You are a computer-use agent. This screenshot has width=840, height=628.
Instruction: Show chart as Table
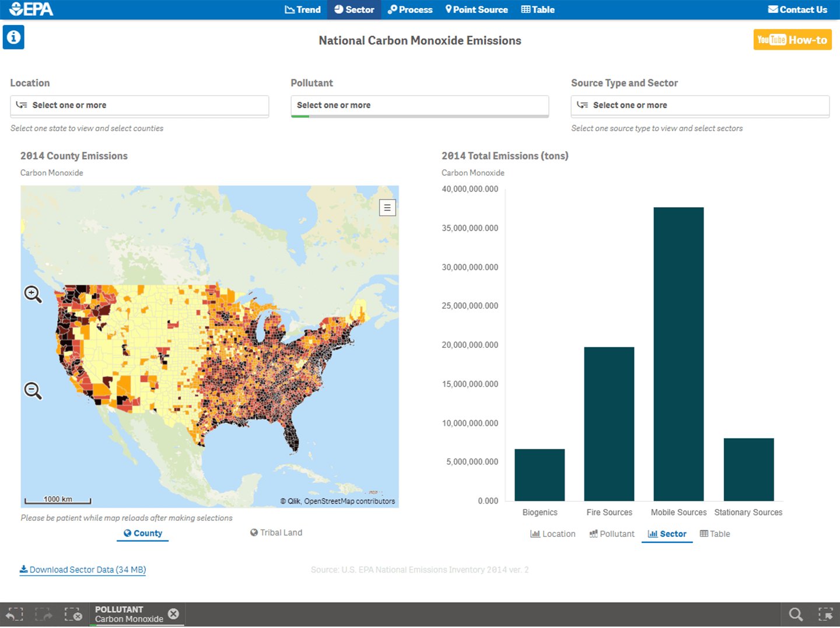pos(715,533)
